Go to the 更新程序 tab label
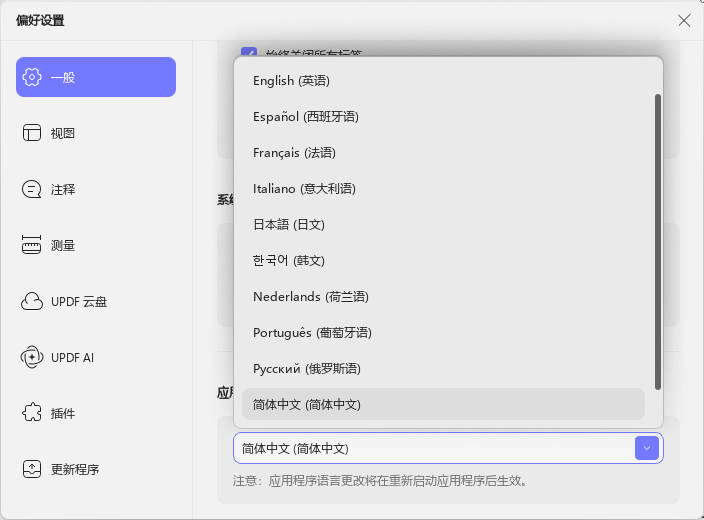 click(x=75, y=470)
